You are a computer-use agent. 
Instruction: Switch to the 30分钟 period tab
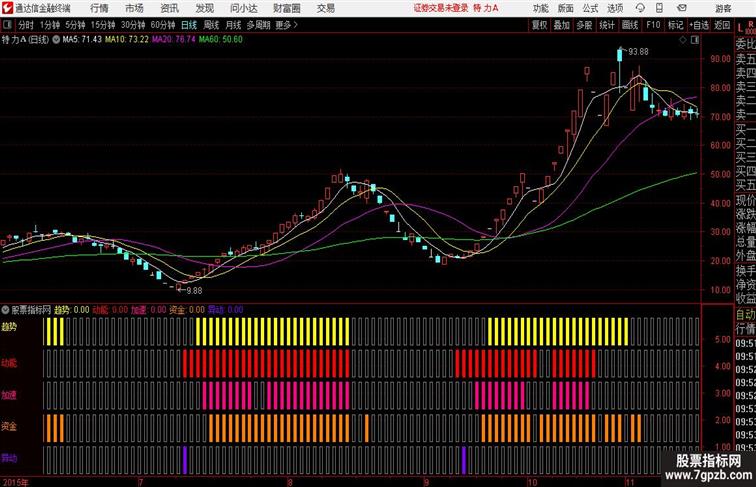pos(133,25)
